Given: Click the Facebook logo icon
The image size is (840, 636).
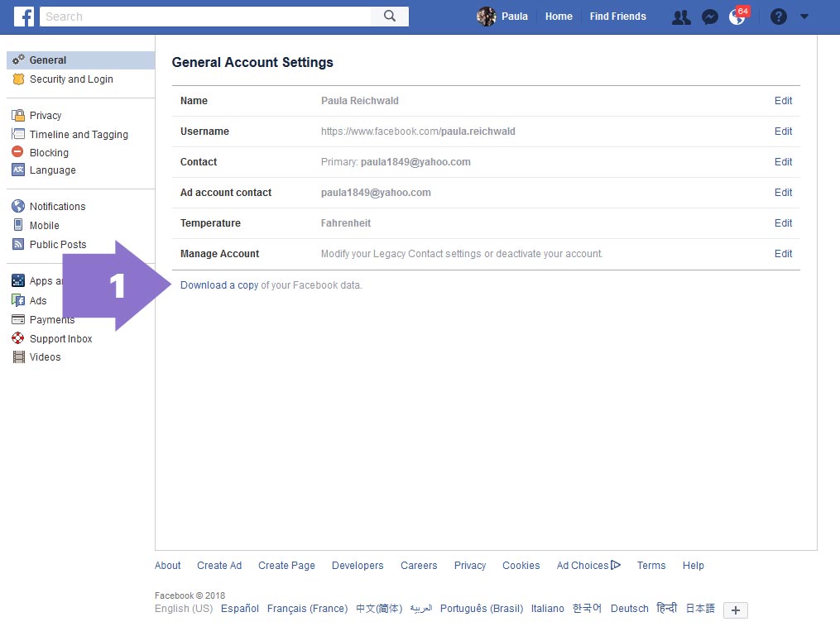Looking at the screenshot, I should pyautogui.click(x=24, y=16).
